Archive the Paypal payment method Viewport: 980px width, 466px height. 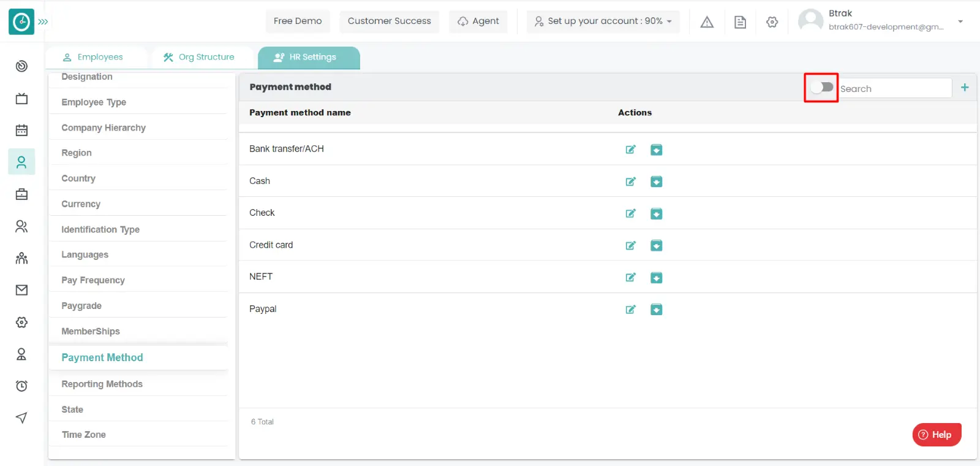click(x=656, y=310)
